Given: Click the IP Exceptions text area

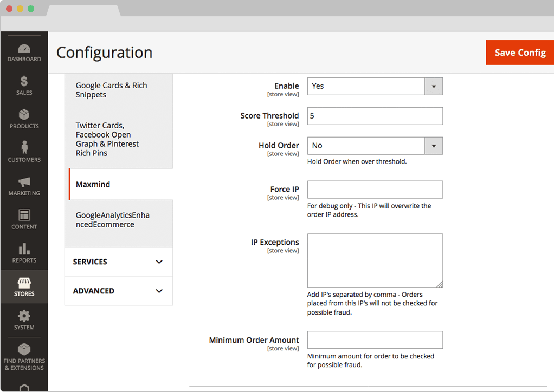Looking at the screenshot, I should tap(375, 260).
